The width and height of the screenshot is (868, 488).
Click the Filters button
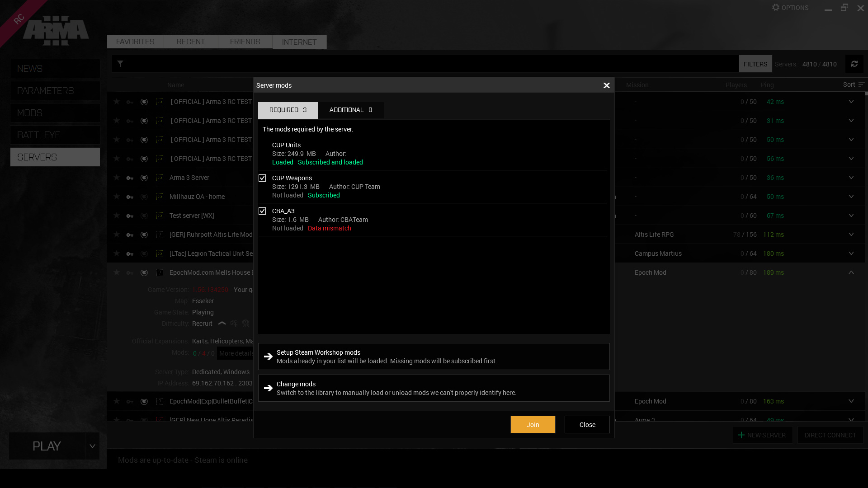[755, 64]
